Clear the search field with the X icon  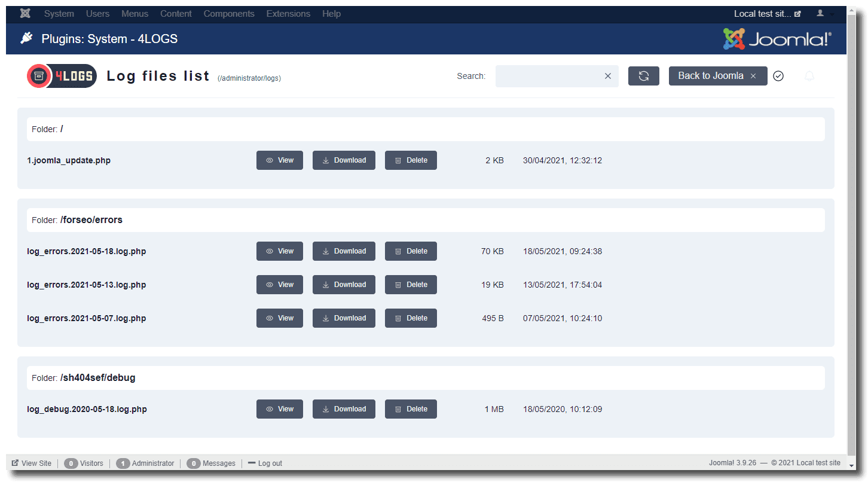[608, 76]
